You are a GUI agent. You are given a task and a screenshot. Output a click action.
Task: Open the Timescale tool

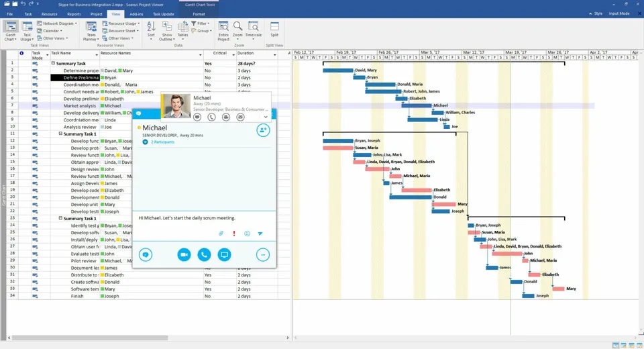pyautogui.click(x=254, y=30)
